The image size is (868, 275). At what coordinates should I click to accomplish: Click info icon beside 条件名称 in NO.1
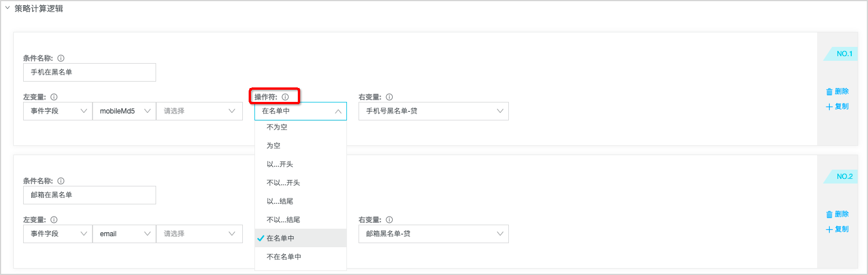click(x=61, y=58)
